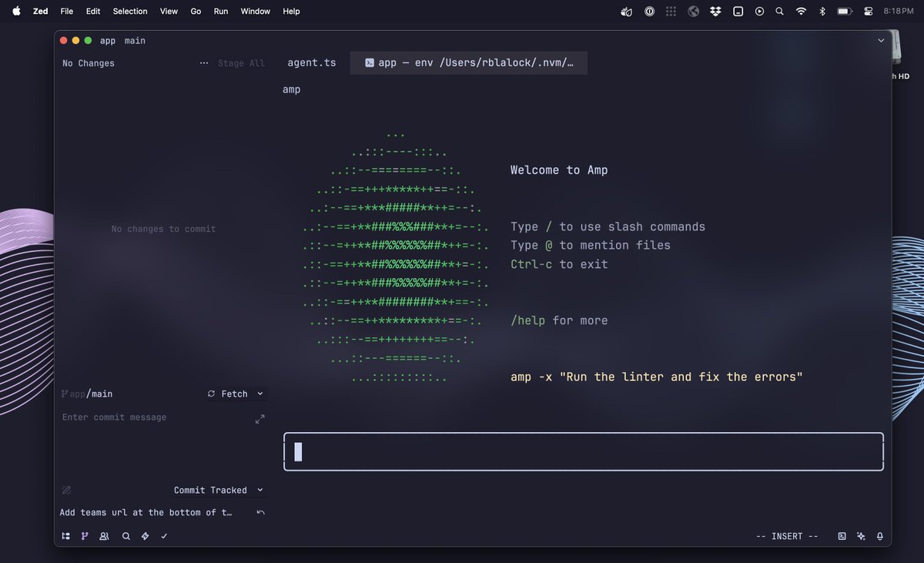Toggle the project panel icon in status bar
This screenshot has width=924, height=563.
click(x=65, y=536)
